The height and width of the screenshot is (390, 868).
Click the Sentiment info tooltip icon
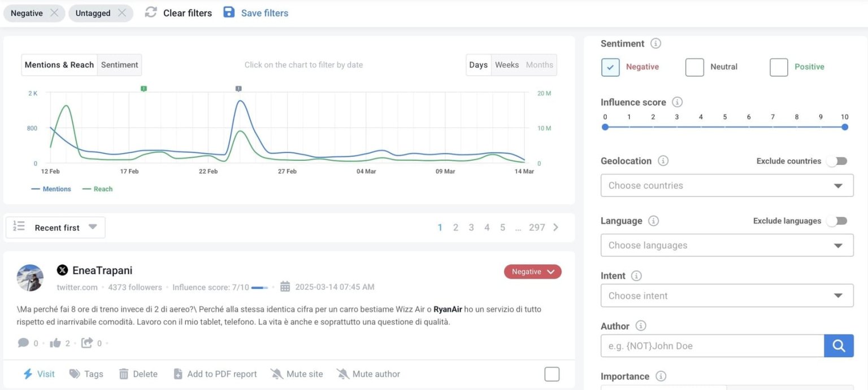[x=656, y=43]
